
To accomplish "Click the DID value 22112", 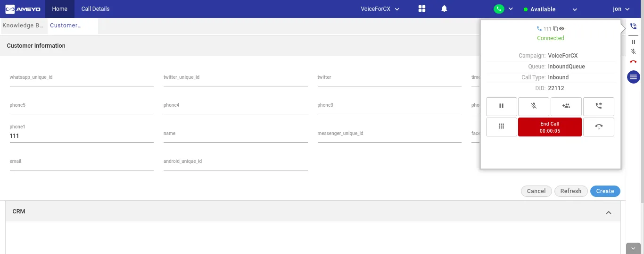I will pyautogui.click(x=556, y=88).
